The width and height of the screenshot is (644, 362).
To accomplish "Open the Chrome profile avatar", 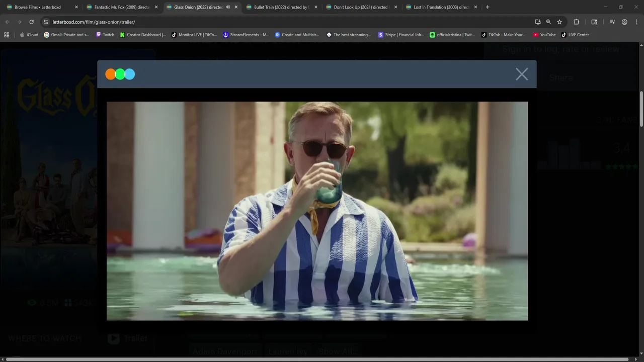I will pyautogui.click(x=624, y=22).
